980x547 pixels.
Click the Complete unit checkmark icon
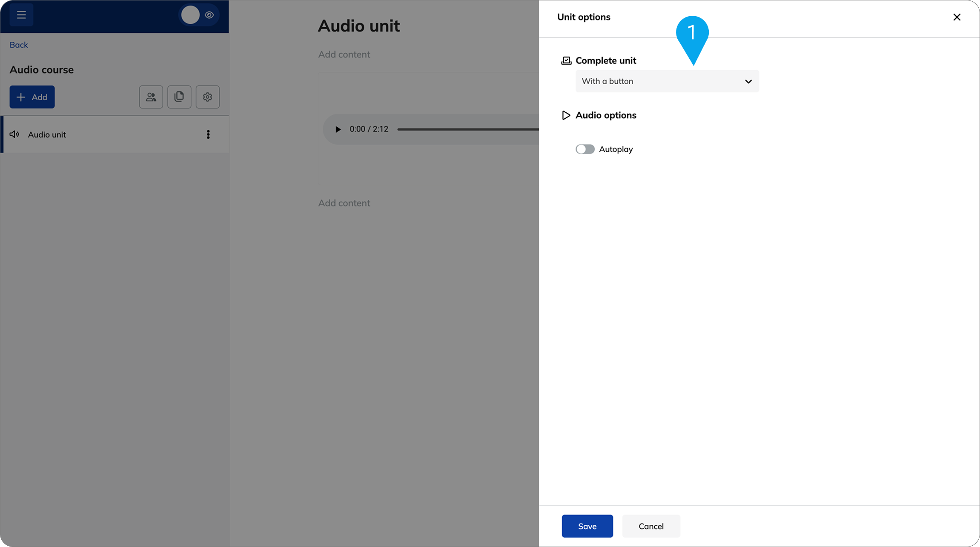(x=566, y=61)
